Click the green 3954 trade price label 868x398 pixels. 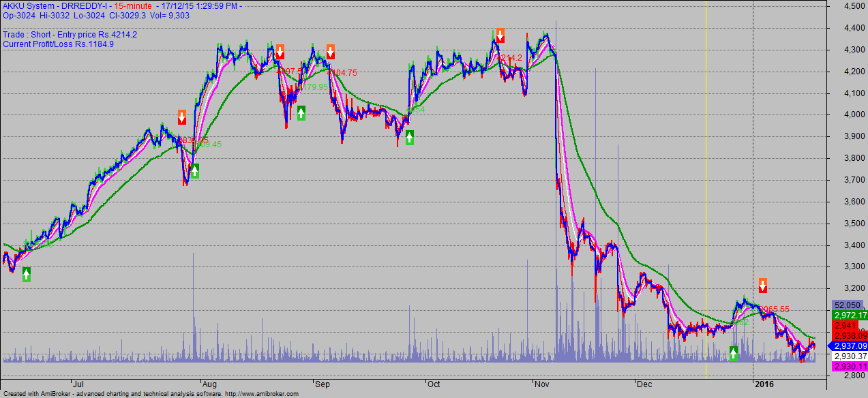[415, 109]
